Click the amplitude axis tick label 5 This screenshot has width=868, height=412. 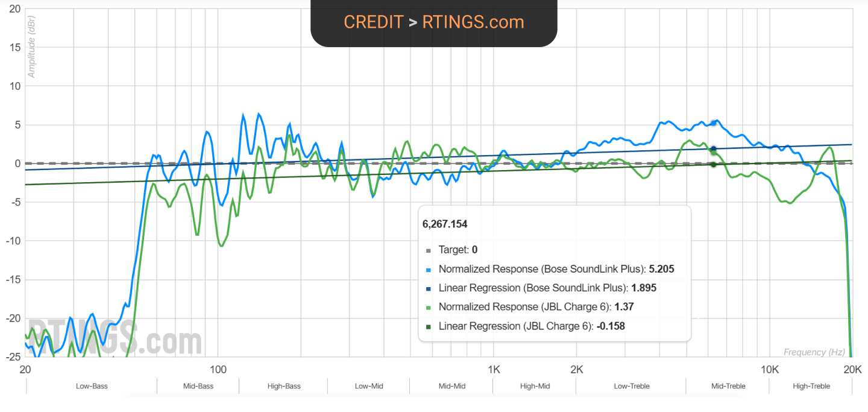(17, 125)
